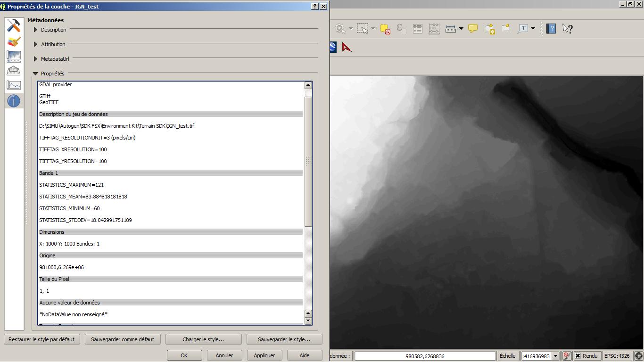
Task: Click the dialog title bar help question button
Action: coord(315,7)
